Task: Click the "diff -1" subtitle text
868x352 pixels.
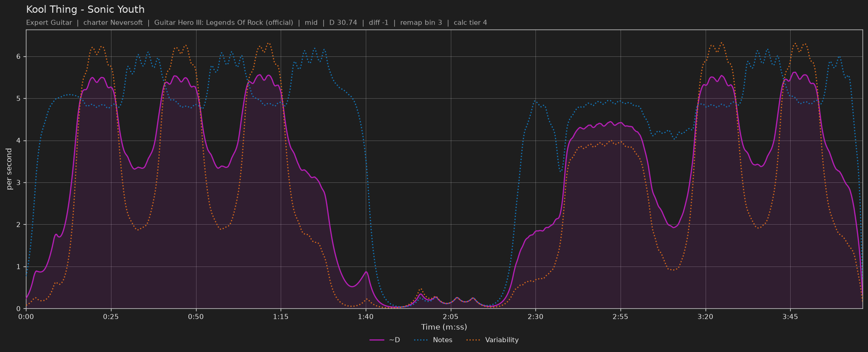Action: click(378, 23)
